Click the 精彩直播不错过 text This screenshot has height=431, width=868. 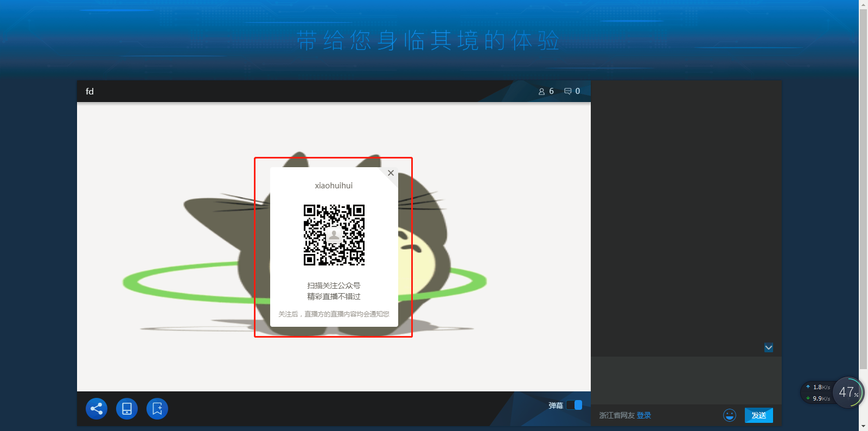click(334, 296)
